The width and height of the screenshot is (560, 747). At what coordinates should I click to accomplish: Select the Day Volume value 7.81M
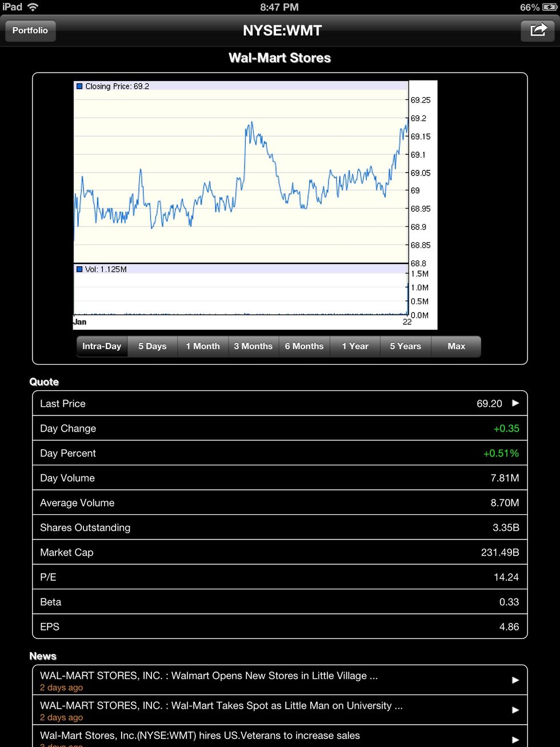[505, 478]
